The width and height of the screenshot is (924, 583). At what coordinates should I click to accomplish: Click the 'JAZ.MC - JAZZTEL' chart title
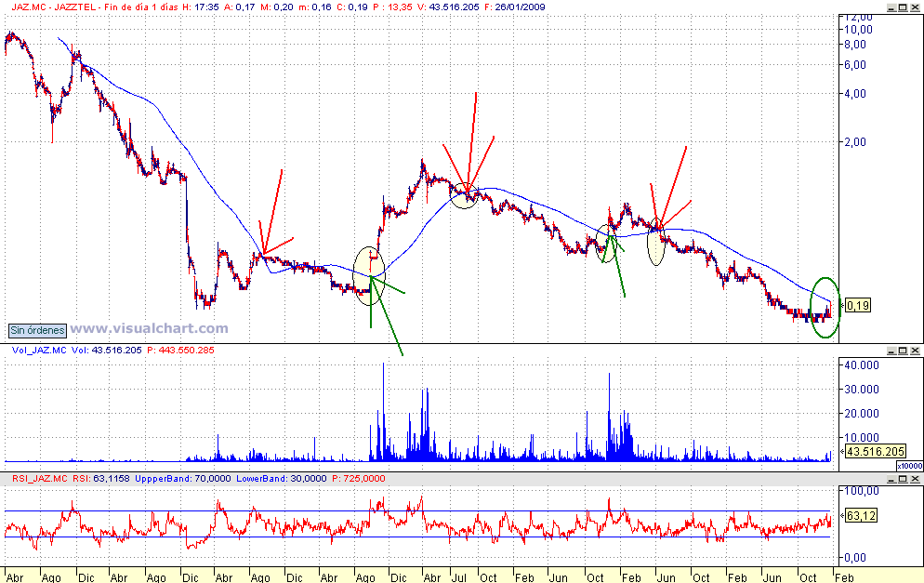pyautogui.click(x=52, y=7)
